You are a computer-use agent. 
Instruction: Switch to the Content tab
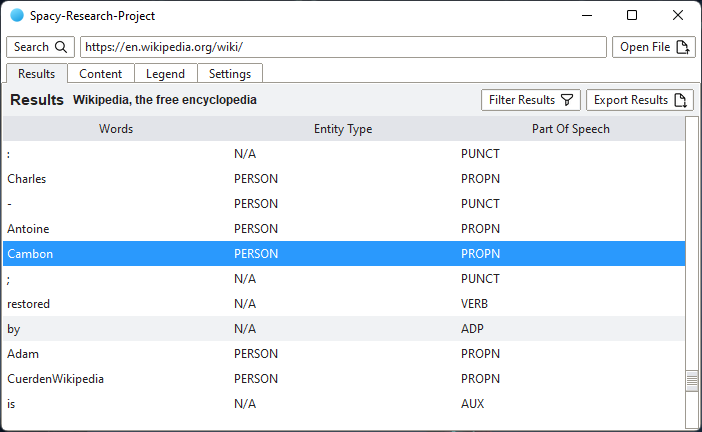101,74
